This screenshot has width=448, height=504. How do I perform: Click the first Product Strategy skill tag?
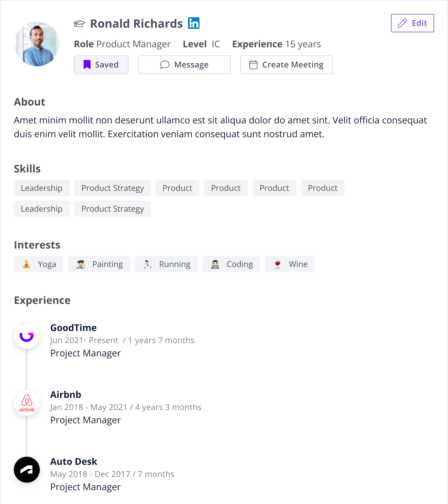pos(113,188)
